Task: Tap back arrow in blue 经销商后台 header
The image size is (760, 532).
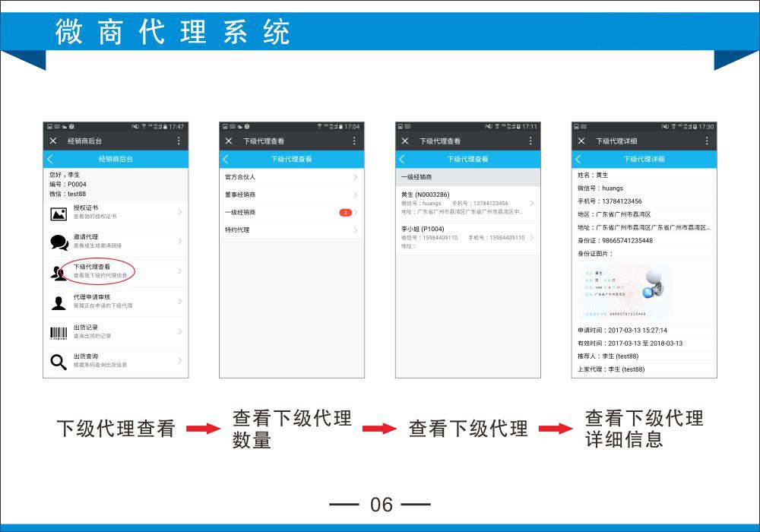Action: 50,159
